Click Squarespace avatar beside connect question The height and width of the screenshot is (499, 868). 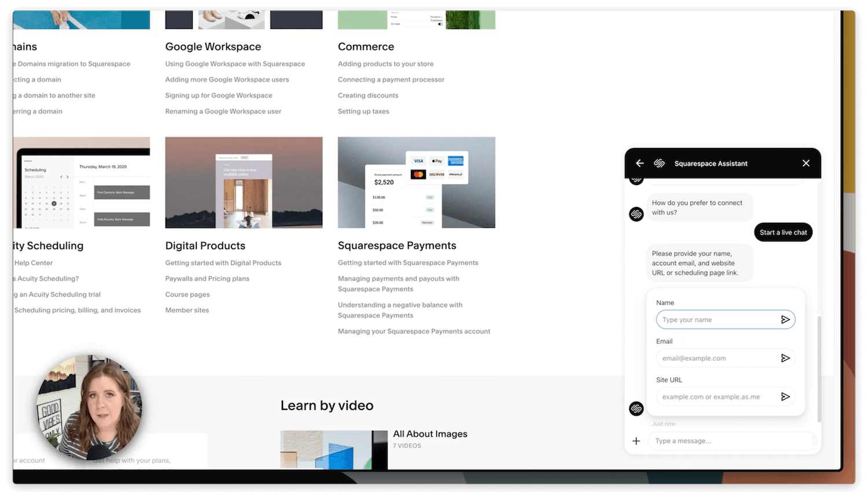[x=637, y=215]
